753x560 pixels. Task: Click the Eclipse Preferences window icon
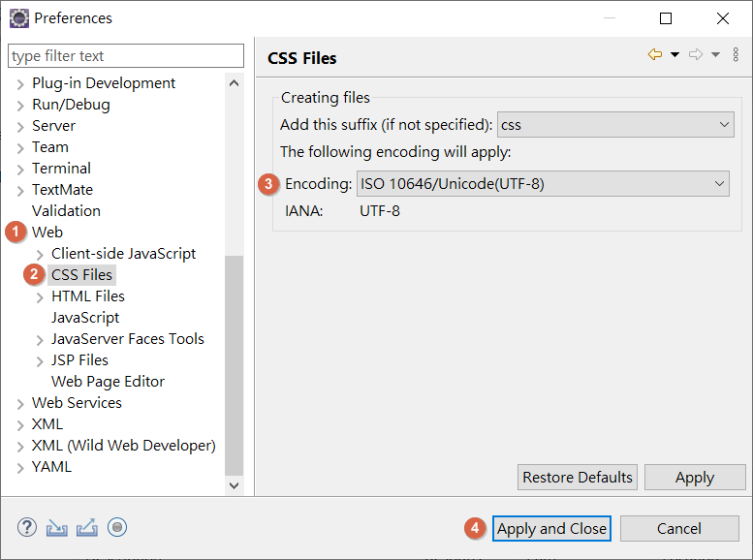19,18
